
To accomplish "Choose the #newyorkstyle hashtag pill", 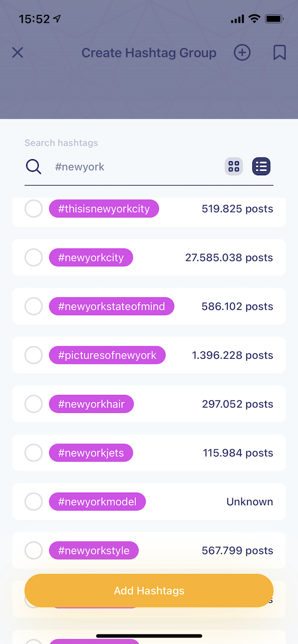I will tap(94, 550).
